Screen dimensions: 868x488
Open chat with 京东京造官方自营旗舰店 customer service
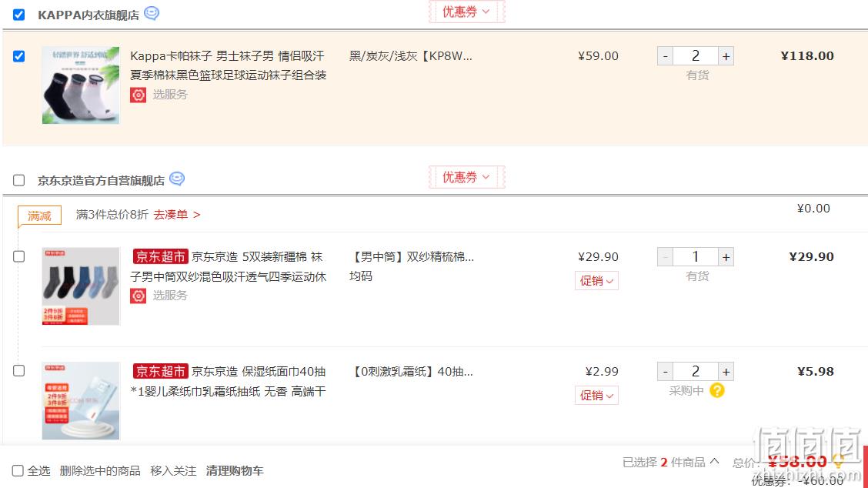[177, 179]
